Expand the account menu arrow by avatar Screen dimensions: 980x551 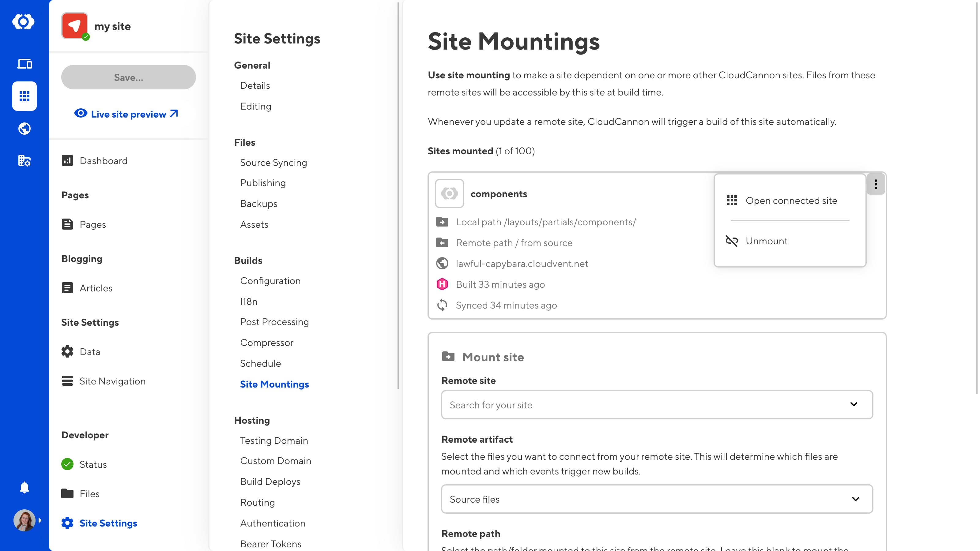tap(40, 520)
